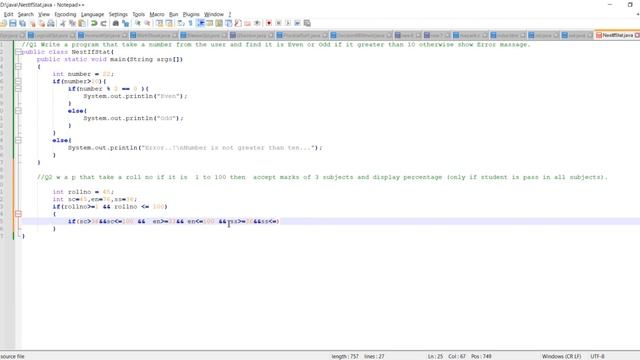Viewport: 640px width, 360px height.
Task: Toggle file monitoring eye icon
Action: [257, 23]
